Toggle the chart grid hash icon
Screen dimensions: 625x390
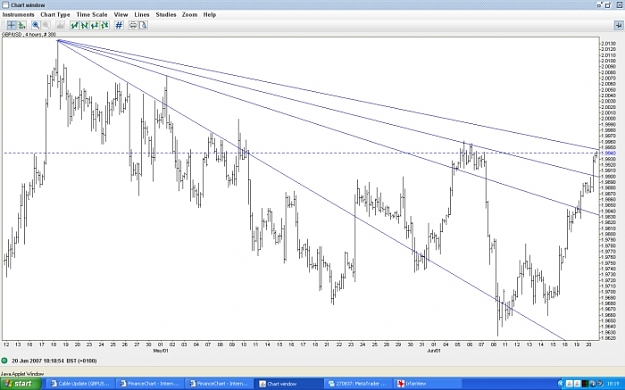[x=119, y=26]
